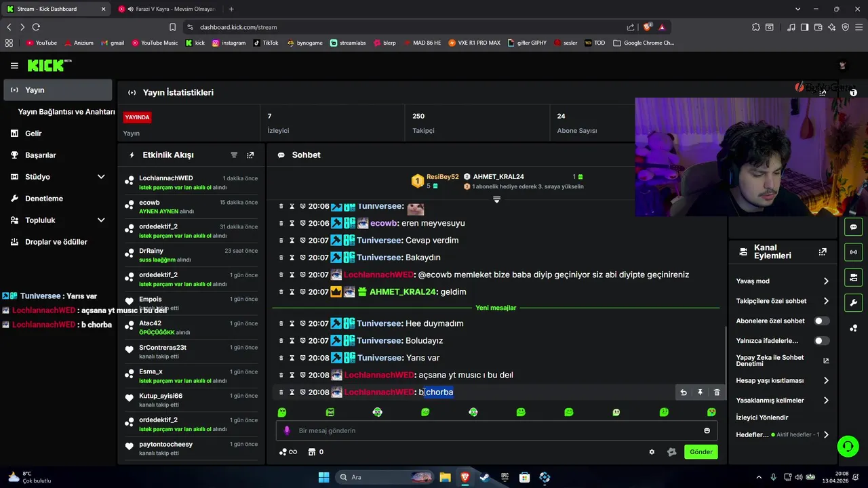Open Steam from the taskbar
This screenshot has width=868, height=488.
click(484, 477)
